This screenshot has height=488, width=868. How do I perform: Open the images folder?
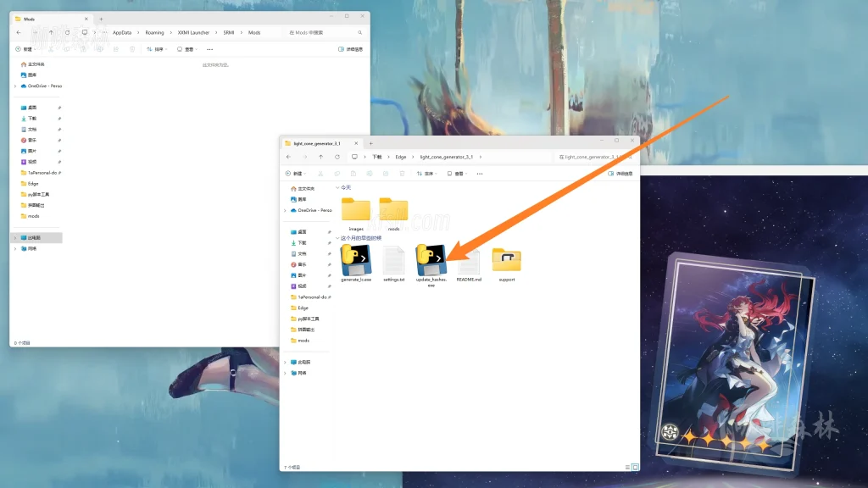coord(356,210)
